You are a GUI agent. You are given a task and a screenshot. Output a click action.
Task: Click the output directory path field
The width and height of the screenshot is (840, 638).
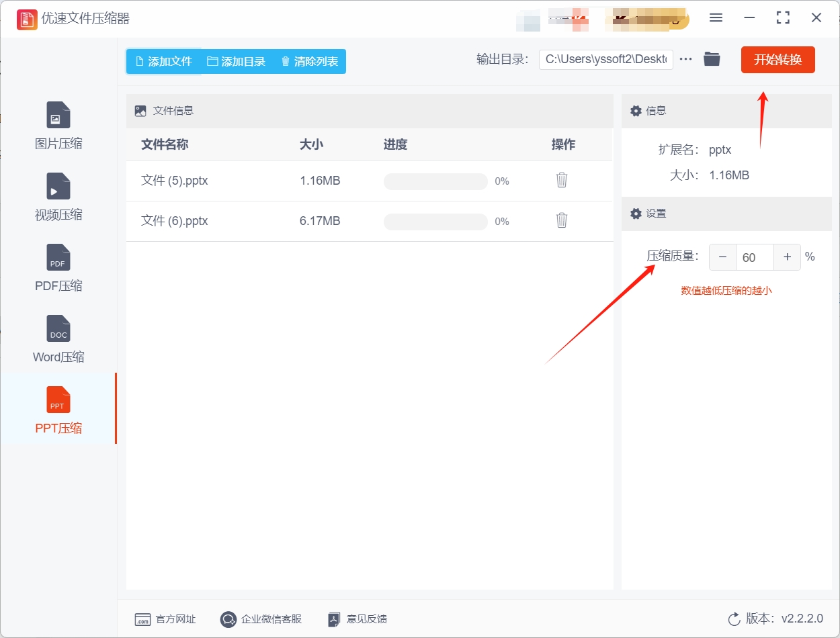coord(605,59)
